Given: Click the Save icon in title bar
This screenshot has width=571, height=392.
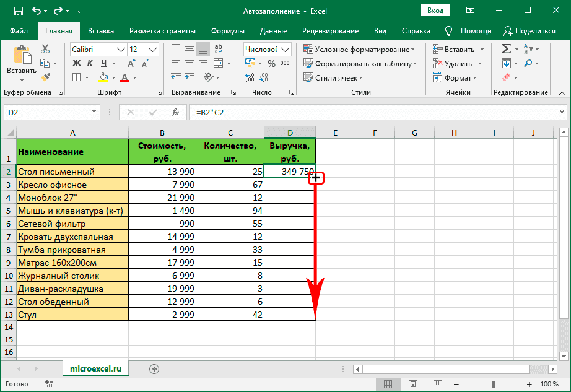Looking at the screenshot, I should point(18,11).
